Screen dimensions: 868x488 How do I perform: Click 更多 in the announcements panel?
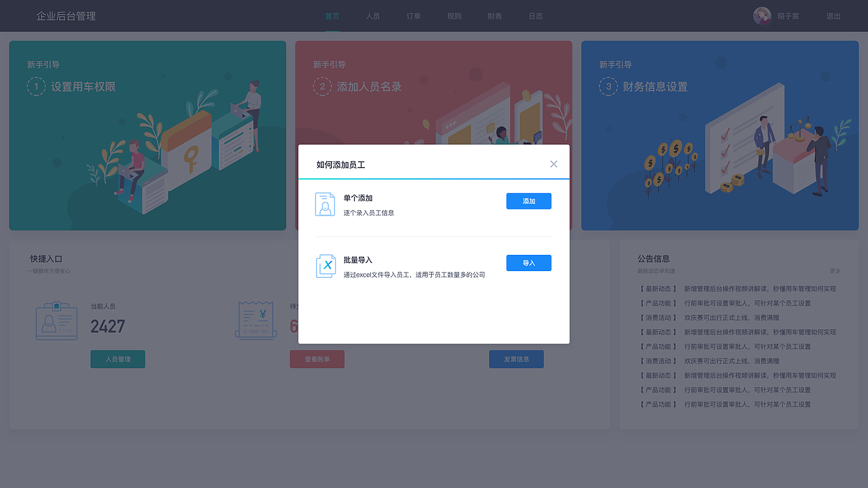click(835, 271)
